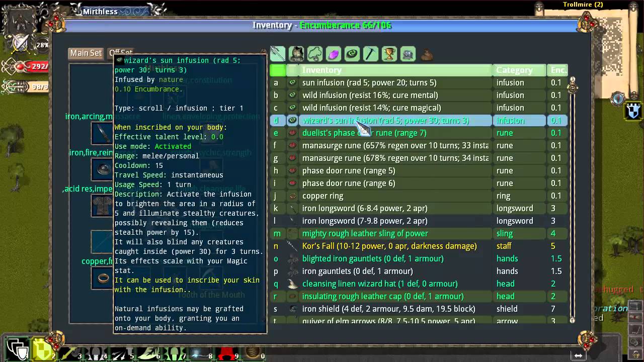Viewport: 644px width, 362px height.
Task: Sort list by Inventory column header
Action: coord(396,70)
